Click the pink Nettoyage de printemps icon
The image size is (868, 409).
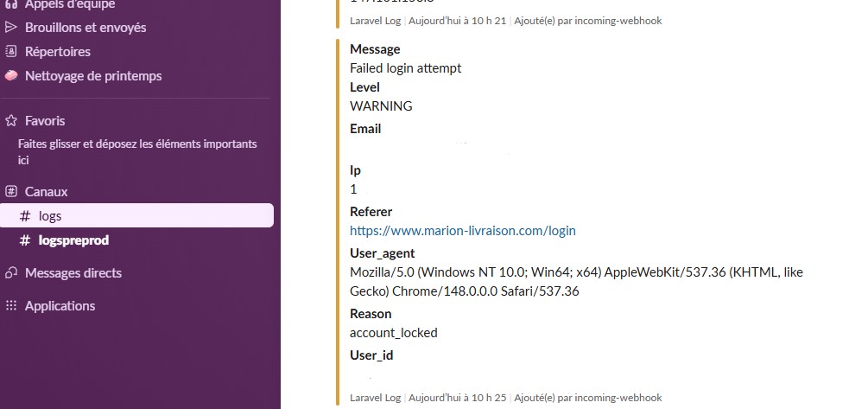click(11, 75)
